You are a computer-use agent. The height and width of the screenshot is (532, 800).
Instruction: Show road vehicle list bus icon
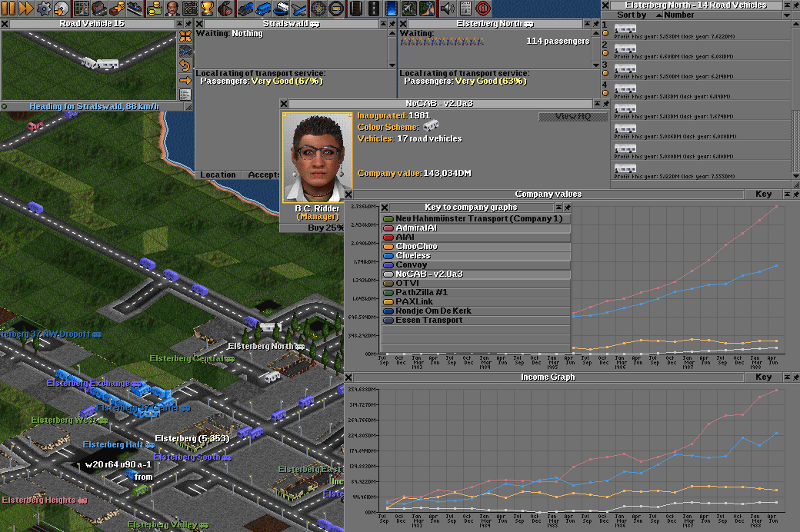[263, 8]
